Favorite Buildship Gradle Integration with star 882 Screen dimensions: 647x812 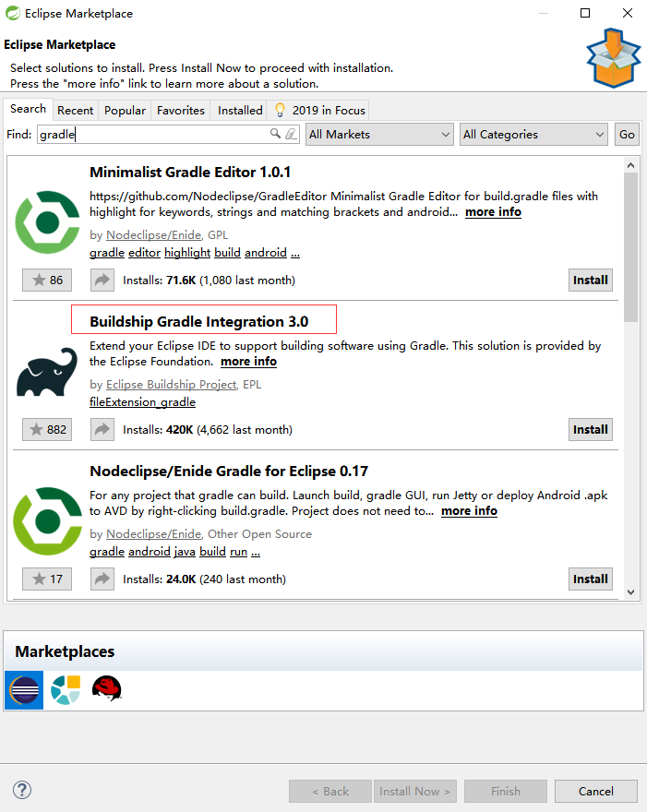pyautogui.click(x=47, y=430)
